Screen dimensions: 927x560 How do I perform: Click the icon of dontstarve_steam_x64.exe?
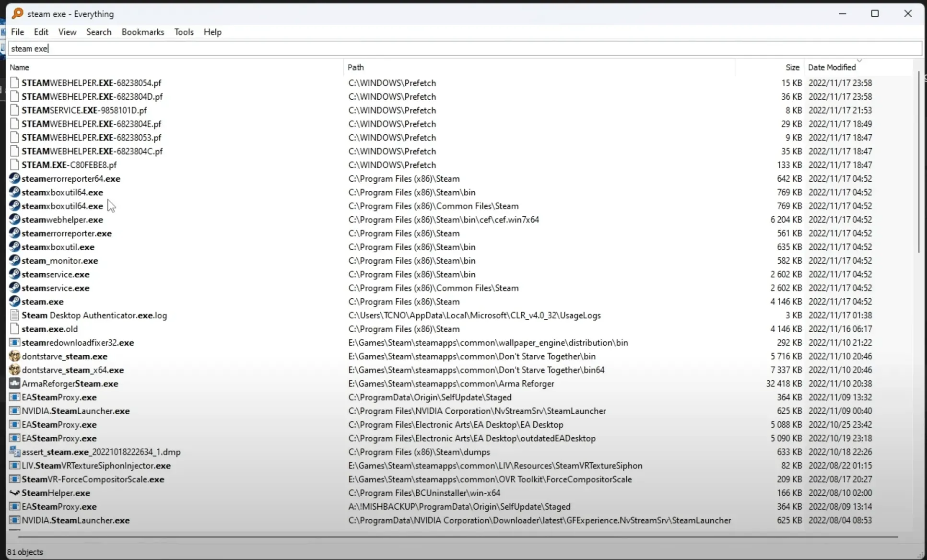point(14,370)
